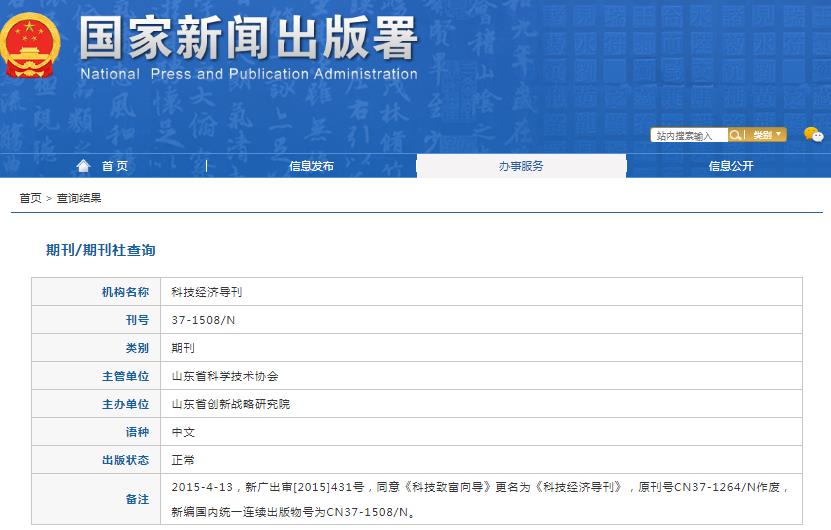
Task: Go to the 信息公开 navigation tab
Action: pyautogui.click(x=730, y=166)
